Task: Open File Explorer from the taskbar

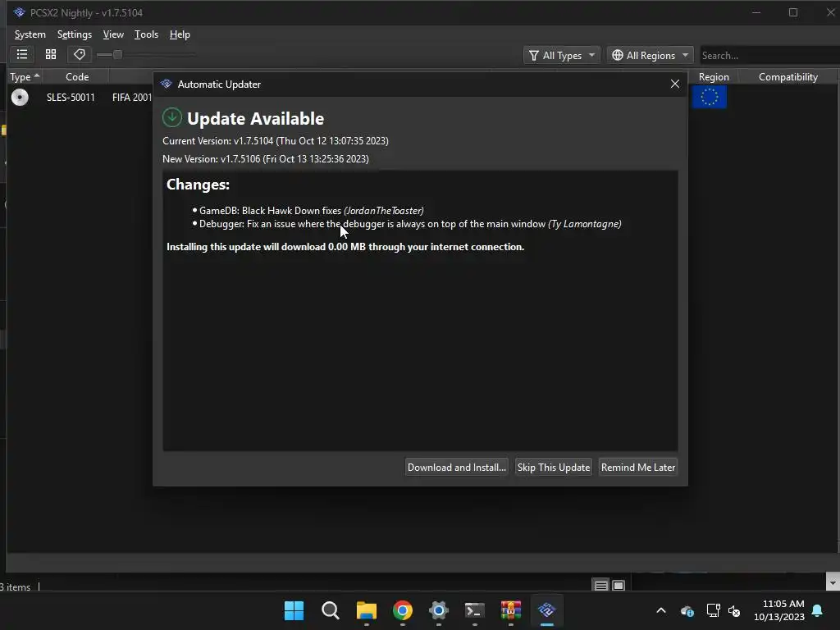Action: [367, 610]
